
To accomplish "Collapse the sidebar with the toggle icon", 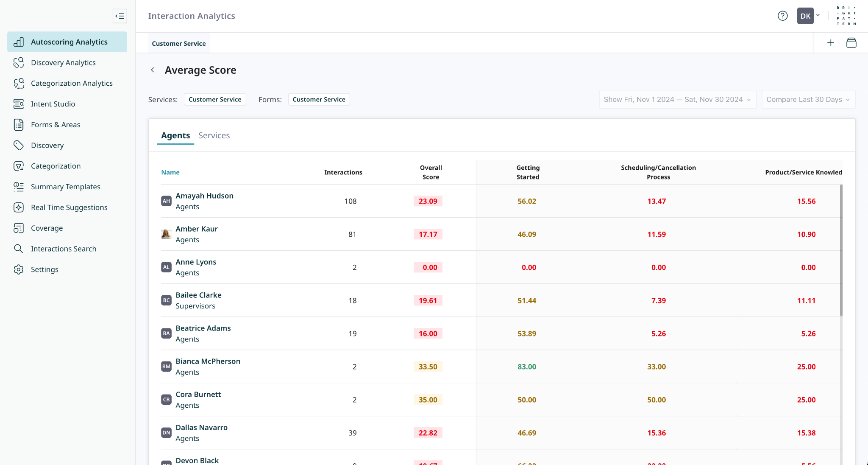I will click(x=120, y=16).
